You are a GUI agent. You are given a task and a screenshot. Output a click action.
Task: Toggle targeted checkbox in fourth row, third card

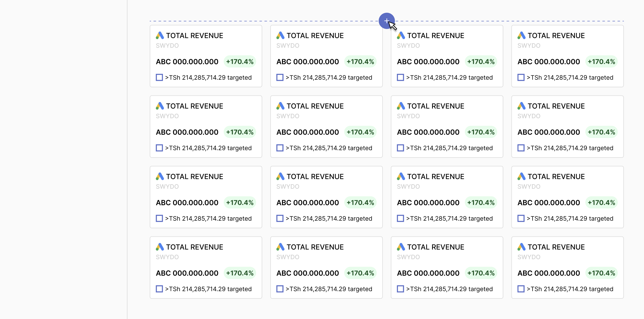(400, 289)
